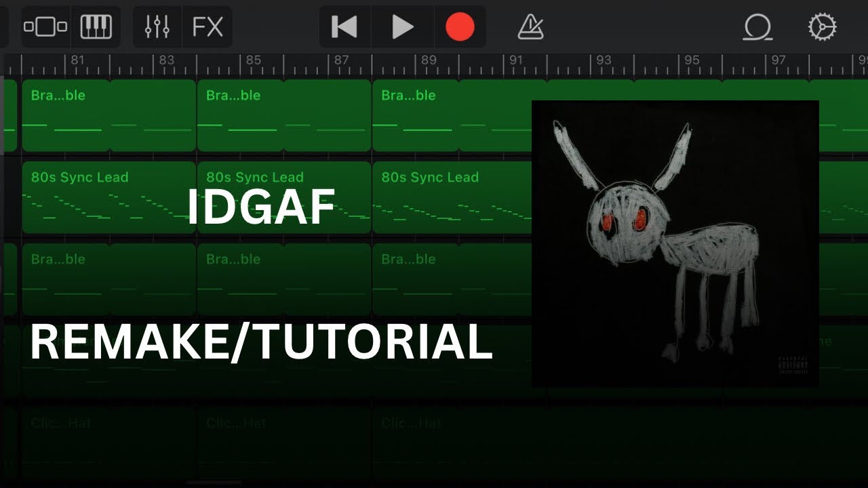Toggle the metronome

[530, 27]
